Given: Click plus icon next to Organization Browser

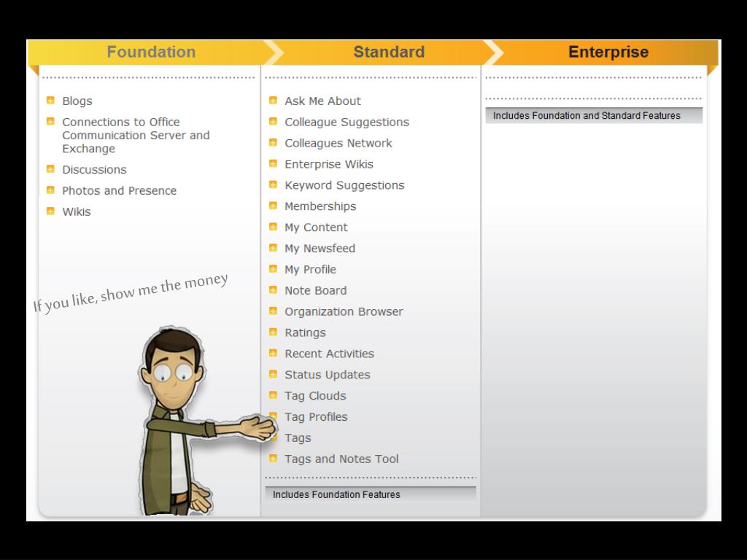Looking at the screenshot, I should (x=273, y=311).
